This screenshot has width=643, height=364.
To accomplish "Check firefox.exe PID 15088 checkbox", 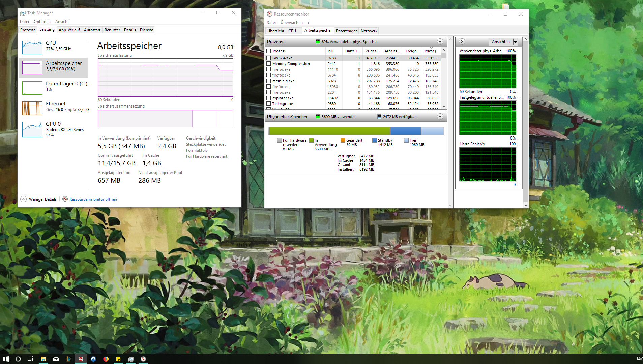I will point(269,87).
